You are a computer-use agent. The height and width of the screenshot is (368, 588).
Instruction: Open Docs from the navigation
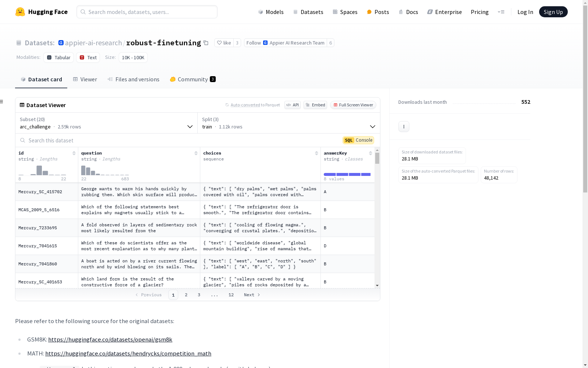(x=408, y=12)
